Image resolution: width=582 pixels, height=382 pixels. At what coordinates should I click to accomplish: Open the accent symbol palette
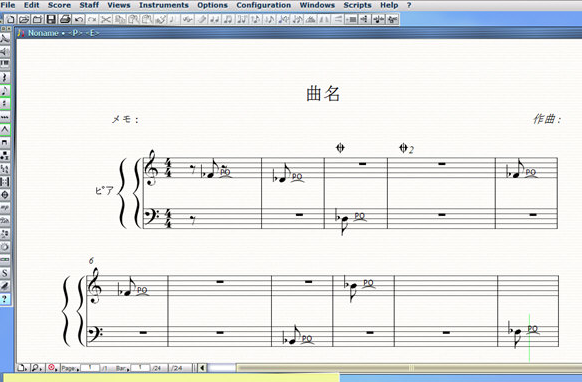tap(5, 129)
